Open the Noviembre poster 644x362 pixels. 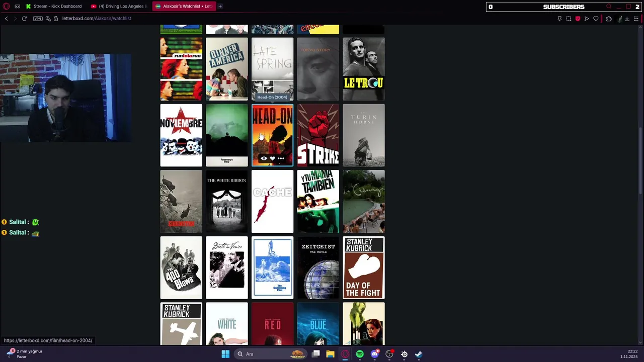(x=181, y=135)
